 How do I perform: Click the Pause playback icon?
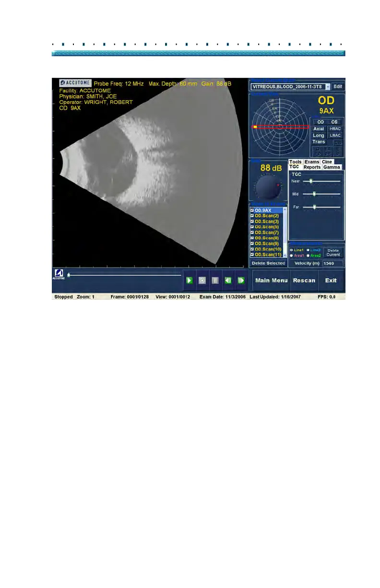(215, 280)
